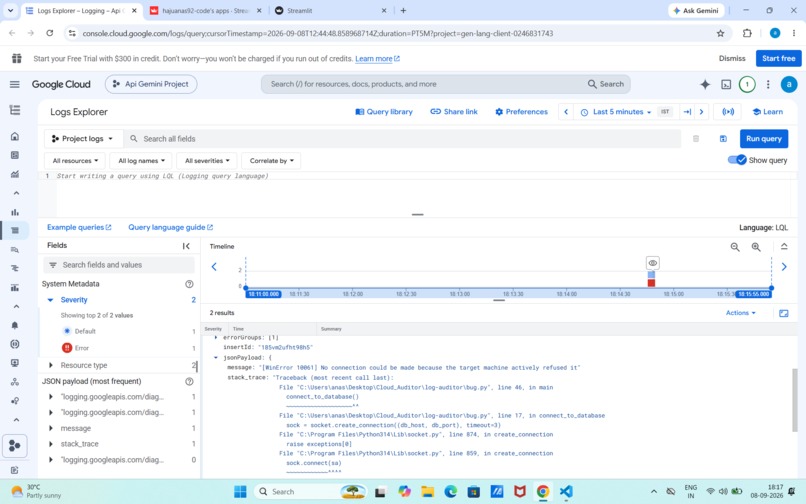Expand the Resource type field
Viewport: 806px width, 504px height.
click(50, 365)
